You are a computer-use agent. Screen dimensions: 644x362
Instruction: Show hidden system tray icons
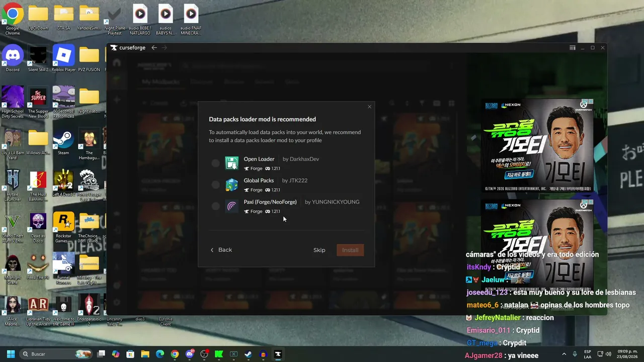564,354
